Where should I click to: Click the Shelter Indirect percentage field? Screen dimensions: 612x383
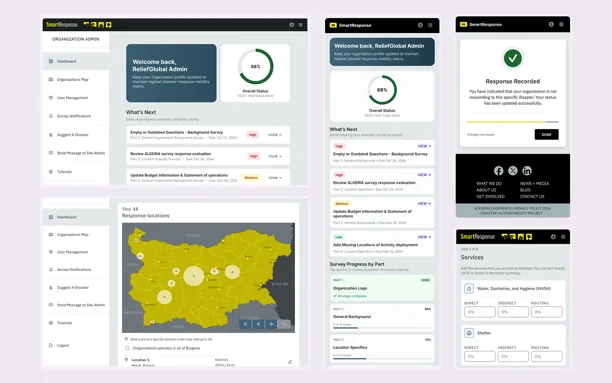pyautogui.click(x=513, y=356)
